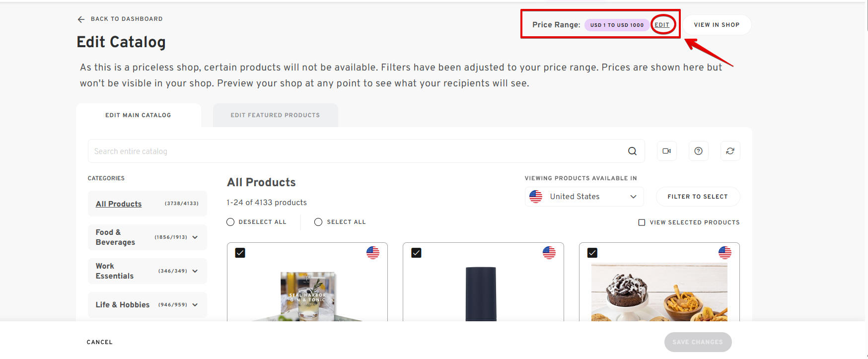Expand the Life & Hobbies category
Image resolution: width=868 pixels, height=359 pixels.
195,305
